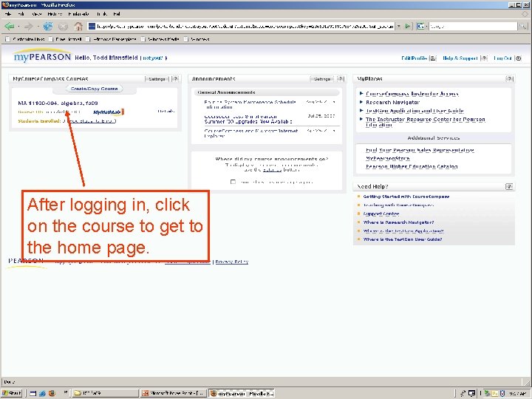The image size is (532, 399).
Task: Open the Windows Media bookmark
Action: [160, 39]
